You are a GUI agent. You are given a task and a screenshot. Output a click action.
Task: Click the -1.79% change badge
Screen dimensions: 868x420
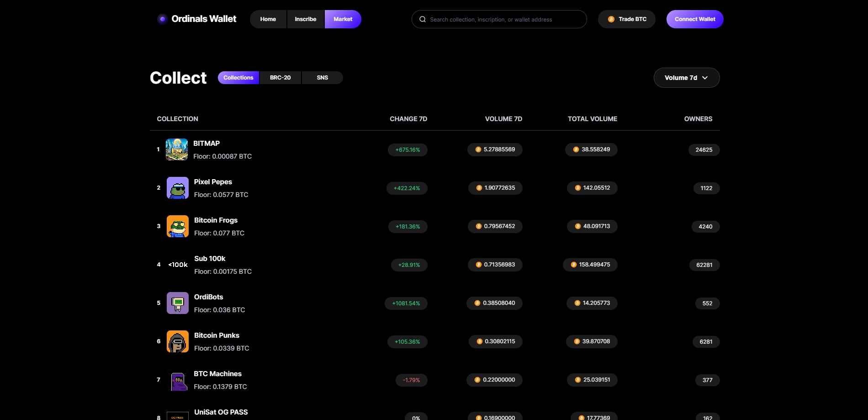tap(412, 380)
